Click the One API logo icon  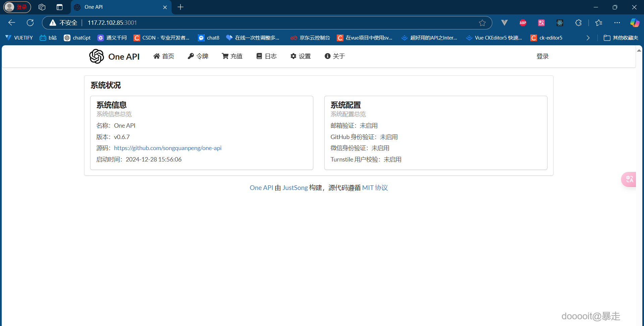(x=96, y=56)
